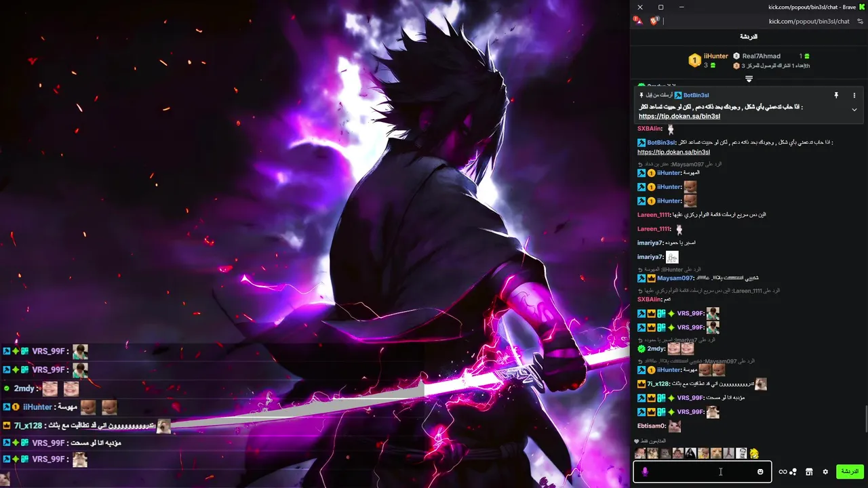
Task: Insert the yellow laughing emoji quick emote
Action: (754, 453)
